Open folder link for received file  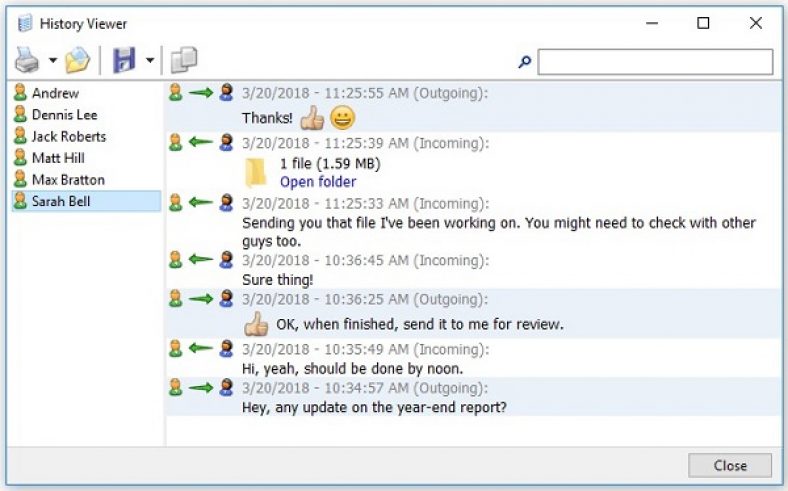(x=318, y=181)
